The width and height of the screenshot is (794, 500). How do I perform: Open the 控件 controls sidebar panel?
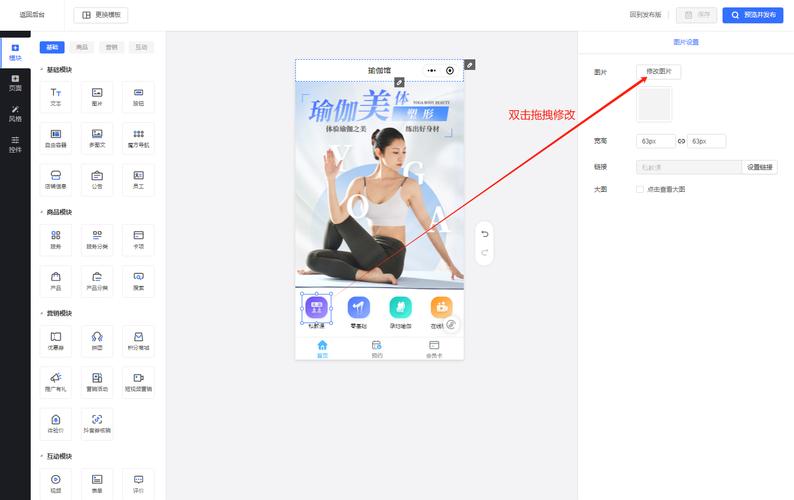pos(15,144)
